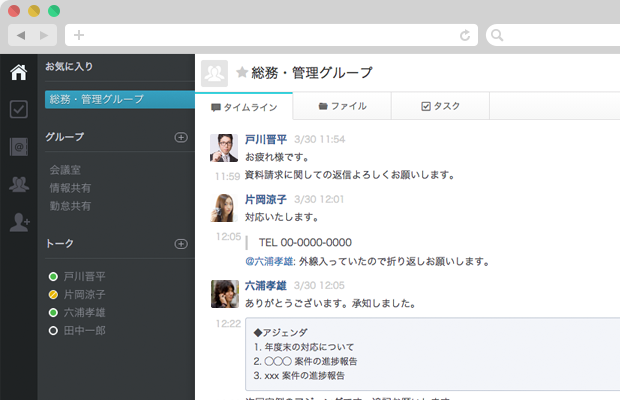
Task: Click 片岡涼子's avatar in timeline
Action: click(x=224, y=207)
